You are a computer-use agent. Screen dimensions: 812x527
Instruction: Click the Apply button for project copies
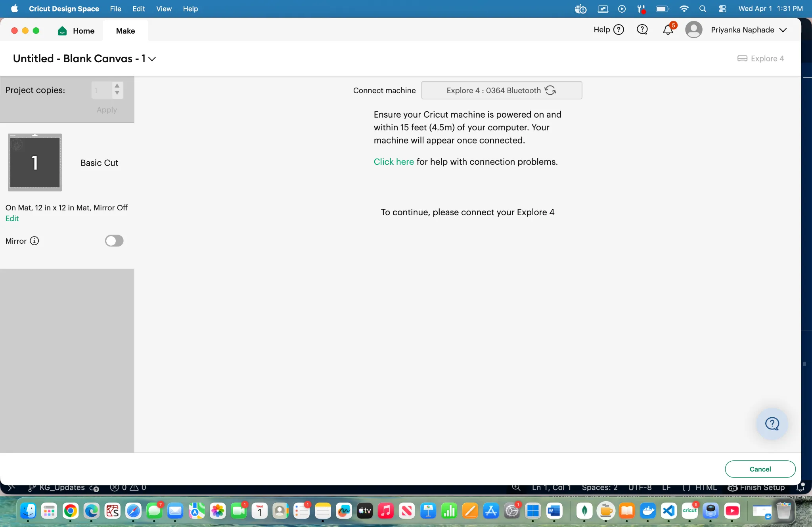coord(107,110)
